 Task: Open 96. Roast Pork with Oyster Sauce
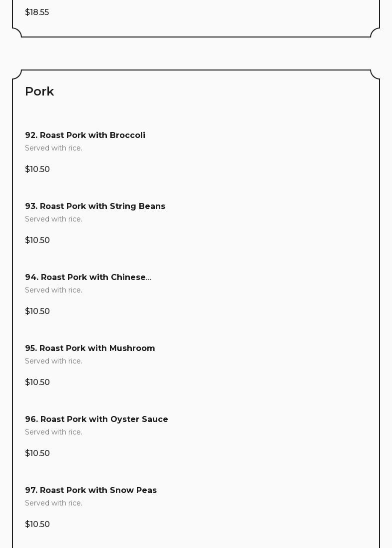tap(96, 419)
